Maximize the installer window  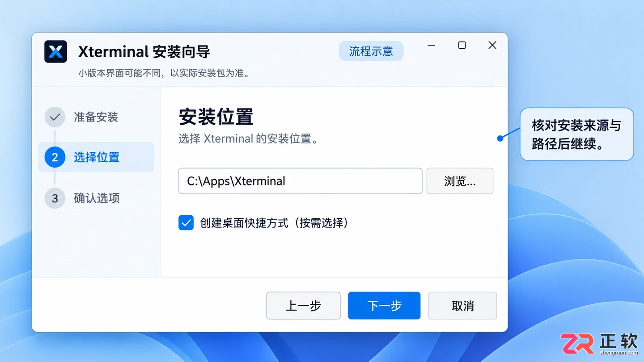[x=462, y=45]
